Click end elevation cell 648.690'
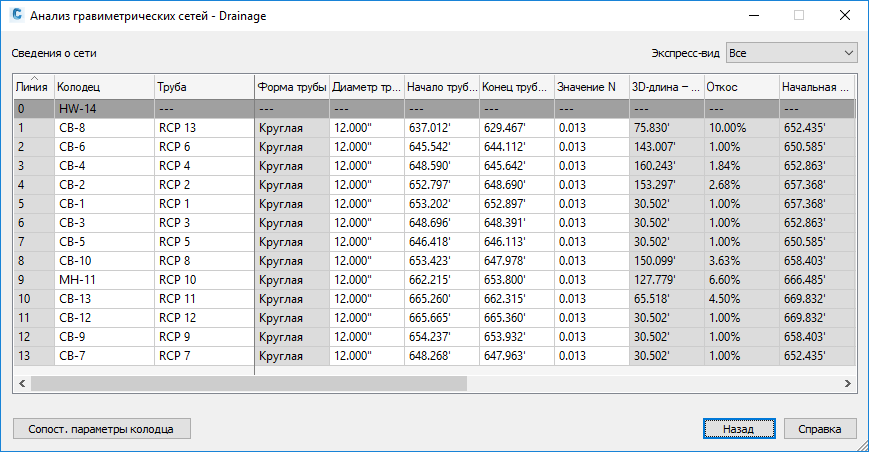Viewport: 869px width, 452px height. click(517, 185)
